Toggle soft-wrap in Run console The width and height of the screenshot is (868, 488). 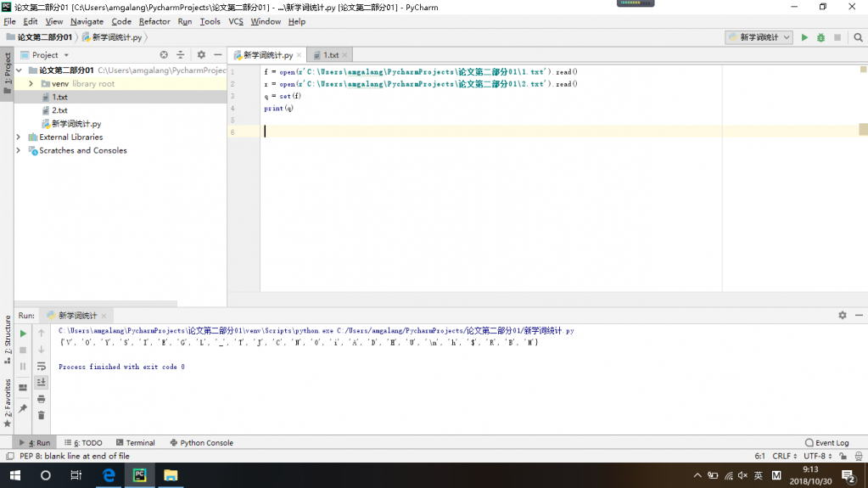[41, 366]
